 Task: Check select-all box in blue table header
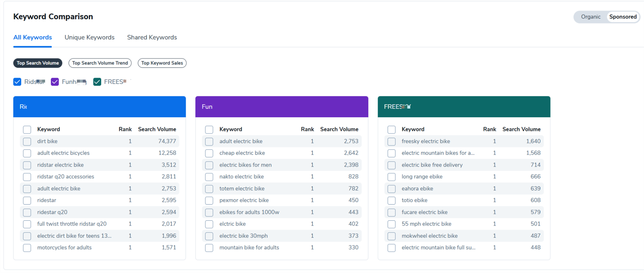click(x=27, y=129)
